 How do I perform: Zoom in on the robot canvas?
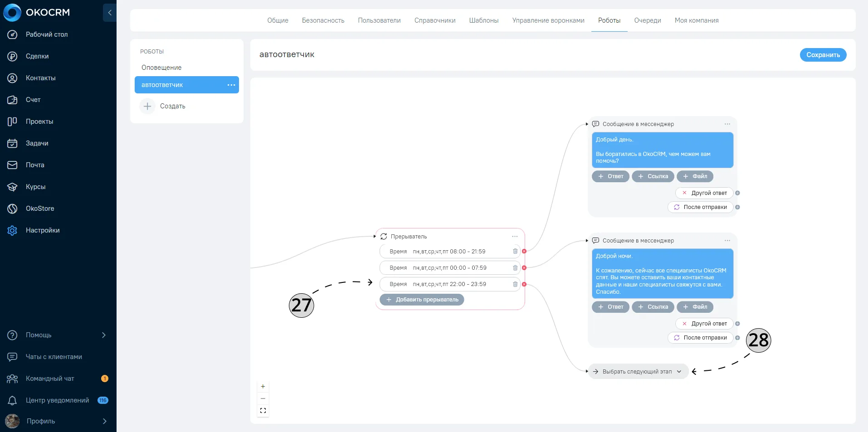[263, 387]
